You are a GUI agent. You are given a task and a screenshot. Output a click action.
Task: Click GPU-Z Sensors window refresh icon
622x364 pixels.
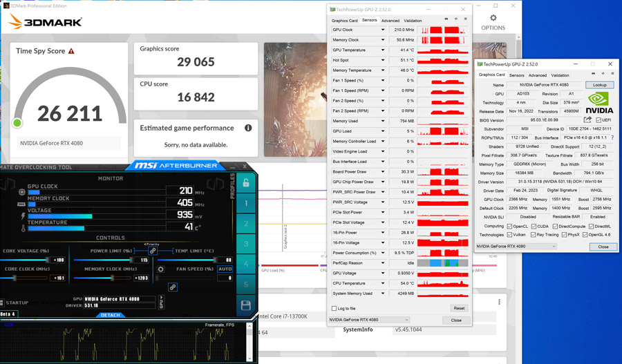click(x=456, y=19)
